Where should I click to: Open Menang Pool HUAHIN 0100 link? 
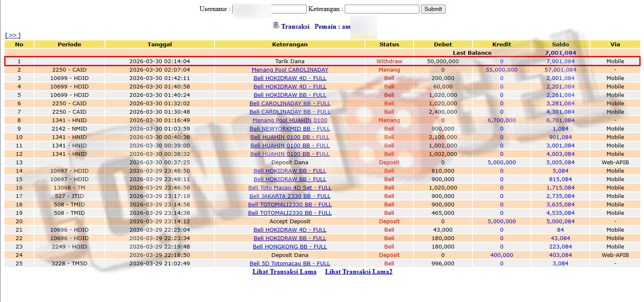pos(290,120)
